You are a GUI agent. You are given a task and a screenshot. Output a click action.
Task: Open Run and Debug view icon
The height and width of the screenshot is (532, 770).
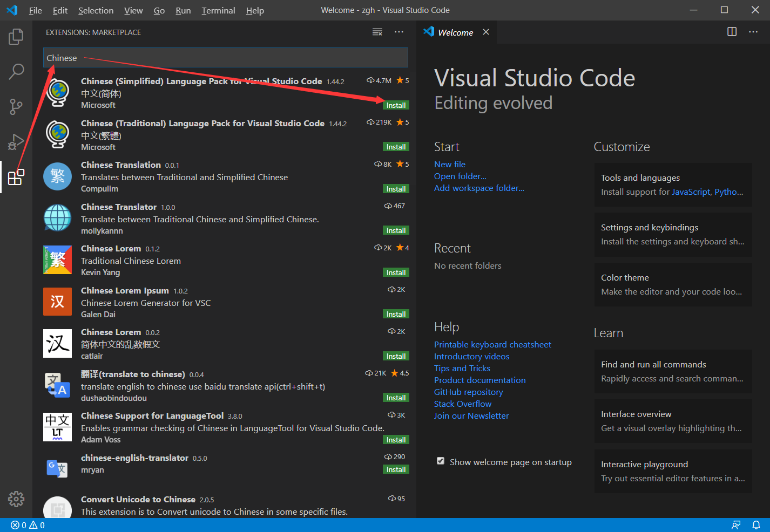coord(16,142)
